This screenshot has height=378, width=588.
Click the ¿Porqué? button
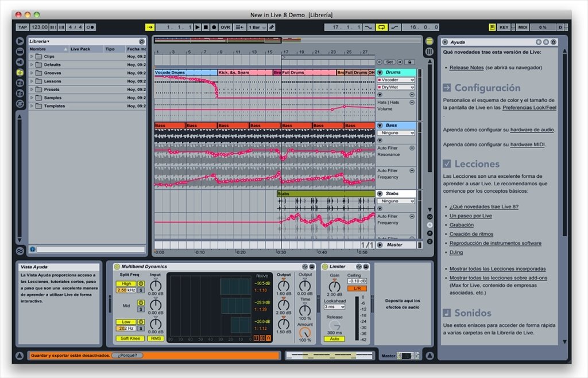click(x=127, y=355)
